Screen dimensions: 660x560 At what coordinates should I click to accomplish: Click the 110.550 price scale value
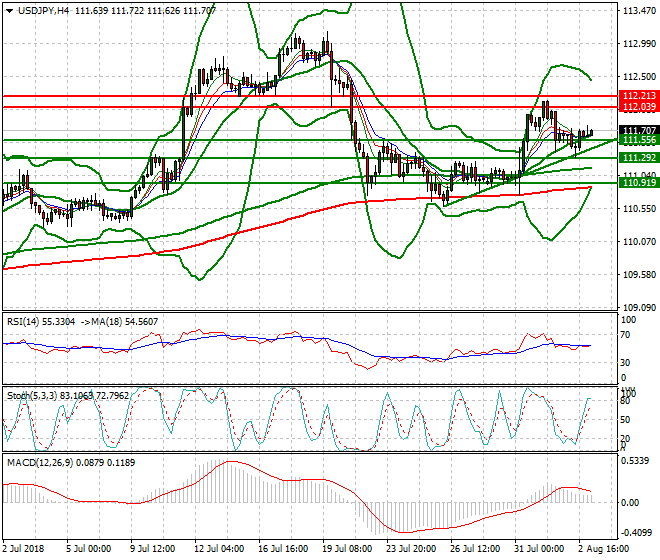click(x=639, y=208)
